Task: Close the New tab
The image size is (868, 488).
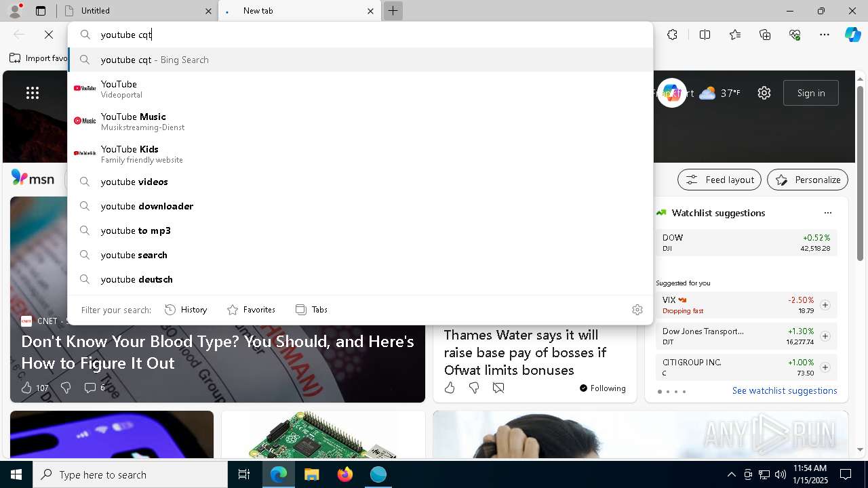Action: coord(370,11)
